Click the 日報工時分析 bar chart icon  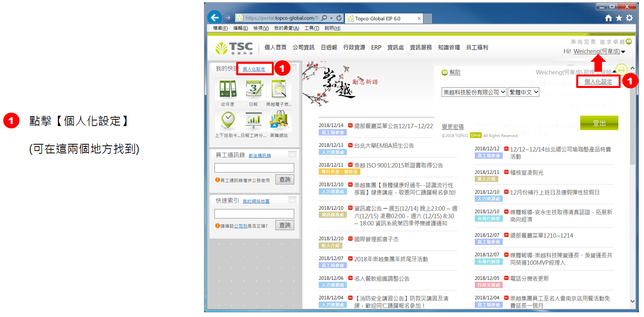pyautogui.click(x=254, y=120)
